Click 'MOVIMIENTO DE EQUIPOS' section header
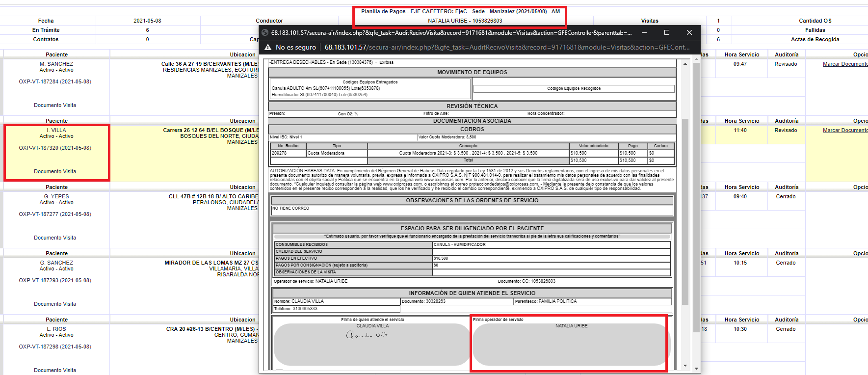Screen dimensions: 868x375 [x=472, y=72]
